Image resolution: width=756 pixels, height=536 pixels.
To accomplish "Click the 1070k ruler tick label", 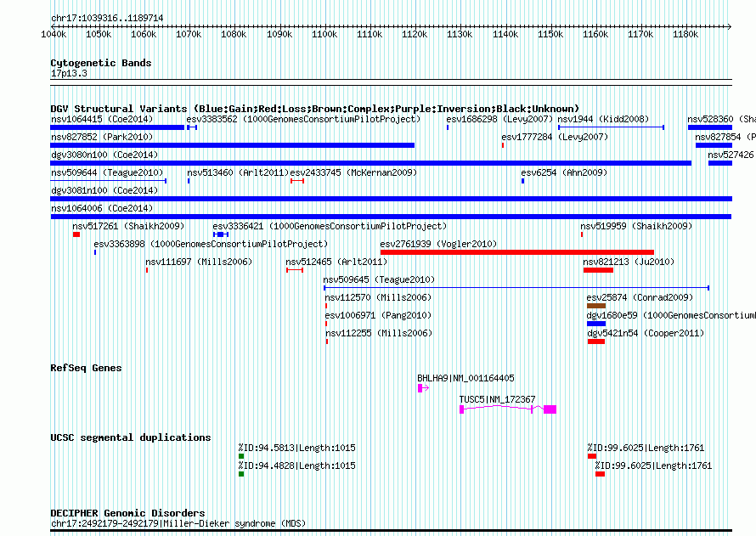I will click(189, 34).
